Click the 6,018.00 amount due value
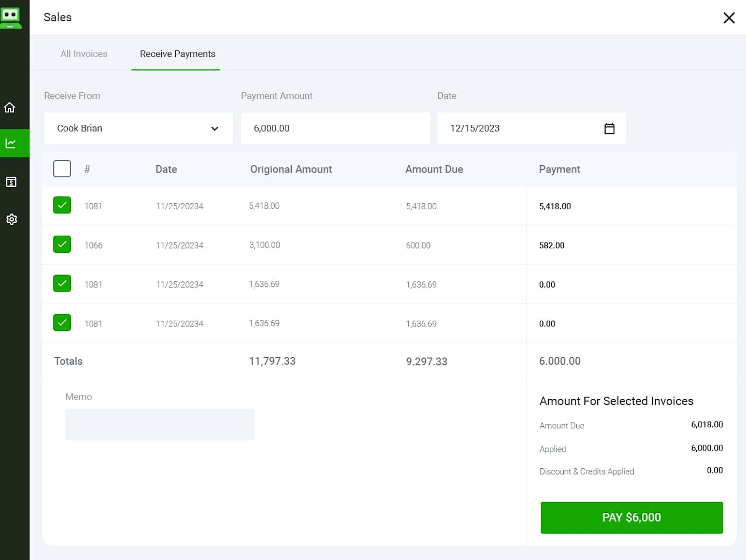This screenshot has height=560, width=746. coord(707,424)
